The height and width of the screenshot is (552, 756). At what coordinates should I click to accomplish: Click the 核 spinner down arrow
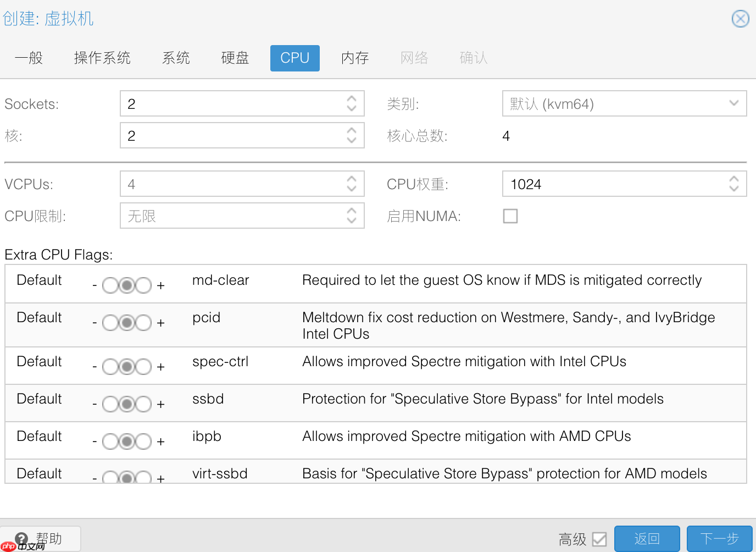352,140
